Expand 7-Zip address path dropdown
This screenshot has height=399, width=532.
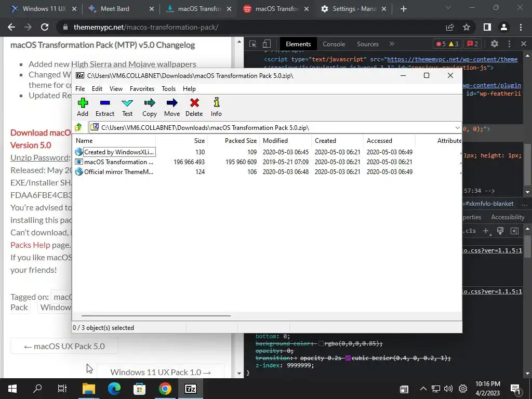457,128
